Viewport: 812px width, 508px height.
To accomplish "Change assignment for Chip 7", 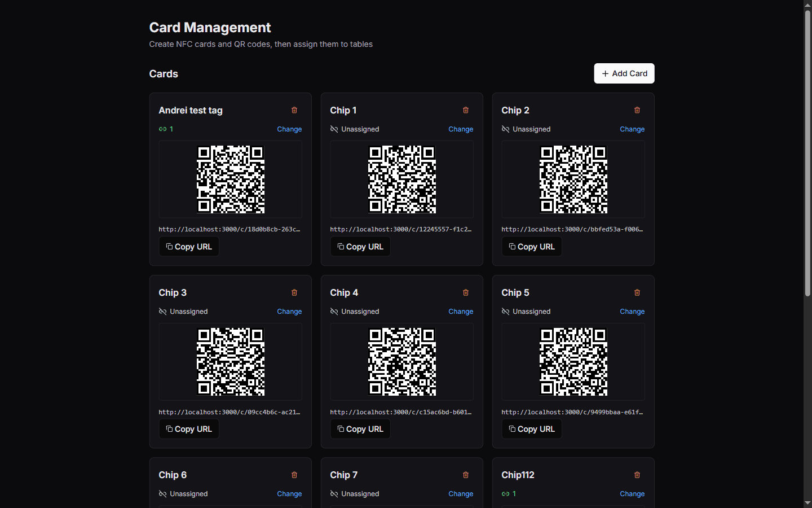I will coord(461,494).
